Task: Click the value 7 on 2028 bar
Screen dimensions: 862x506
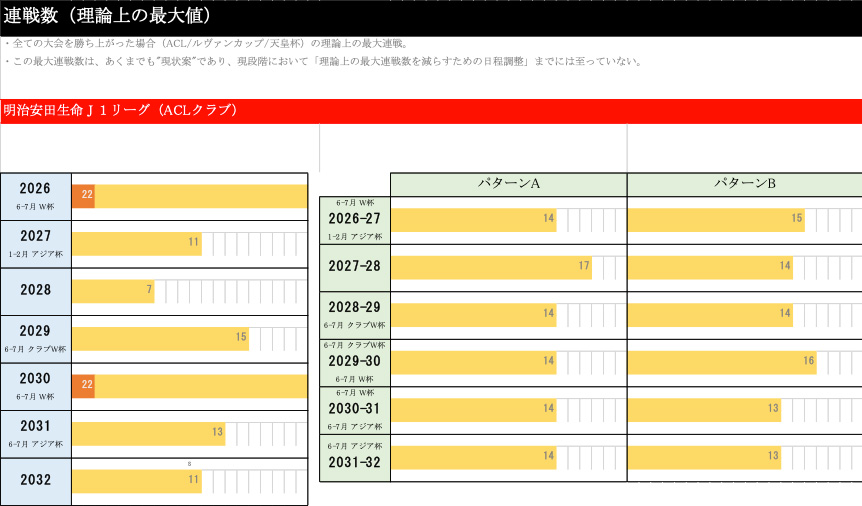Action: pos(149,291)
